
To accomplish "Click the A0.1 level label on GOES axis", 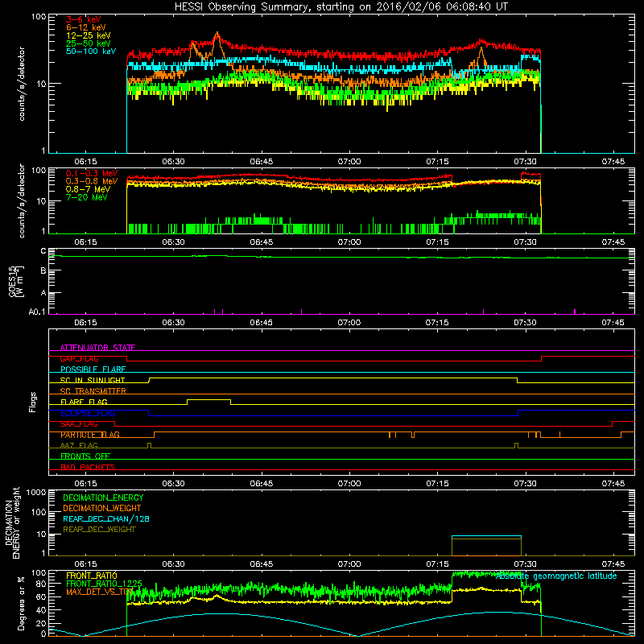I will [37, 312].
